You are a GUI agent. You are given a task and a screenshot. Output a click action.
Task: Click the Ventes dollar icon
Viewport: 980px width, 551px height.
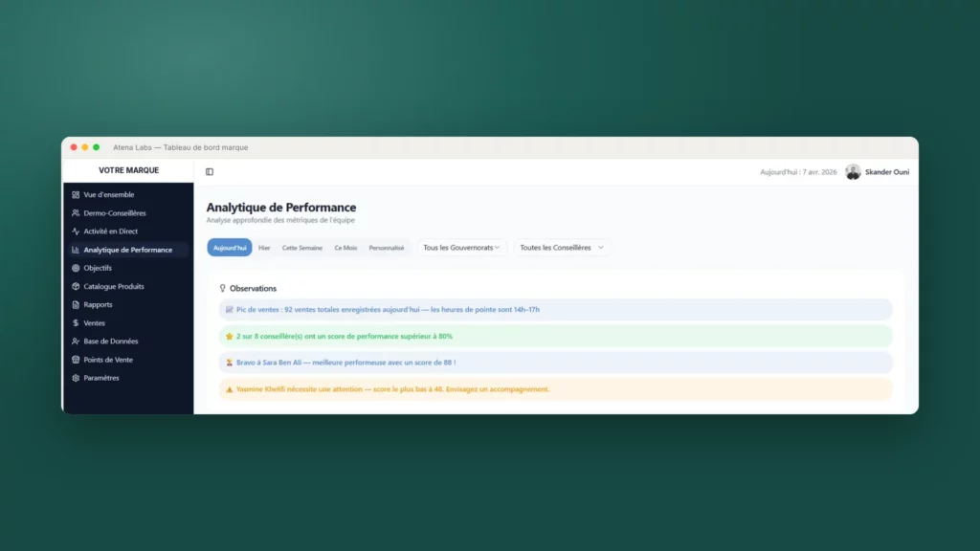pyautogui.click(x=76, y=323)
